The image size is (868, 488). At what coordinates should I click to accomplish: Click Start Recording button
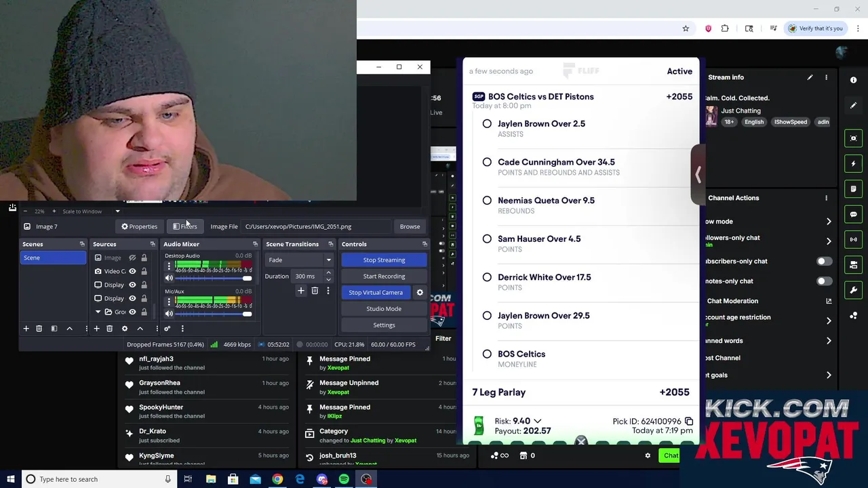click(384, 277)
